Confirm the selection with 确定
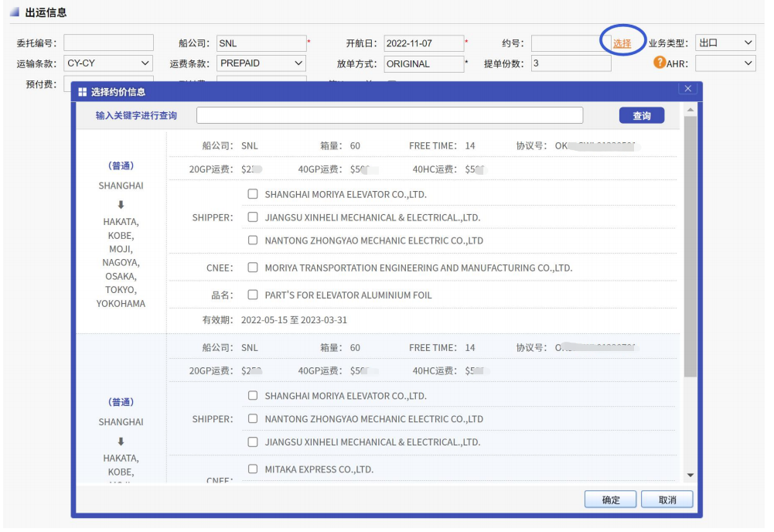Image resolution: width=774 pixels, height=532 pixels. click(610, 500)
